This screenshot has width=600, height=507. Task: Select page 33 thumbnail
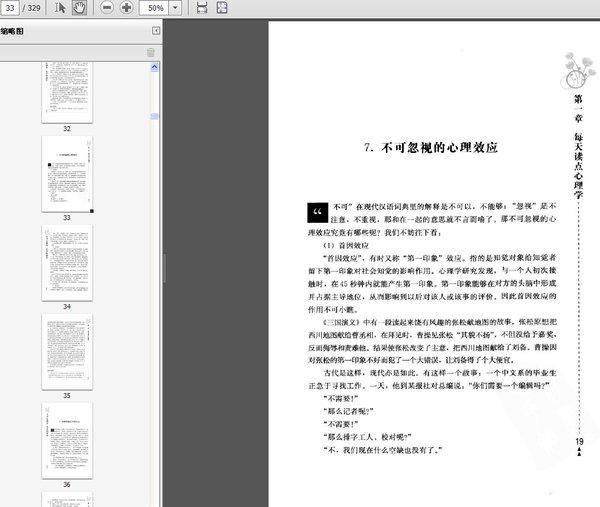coord(67,174)
